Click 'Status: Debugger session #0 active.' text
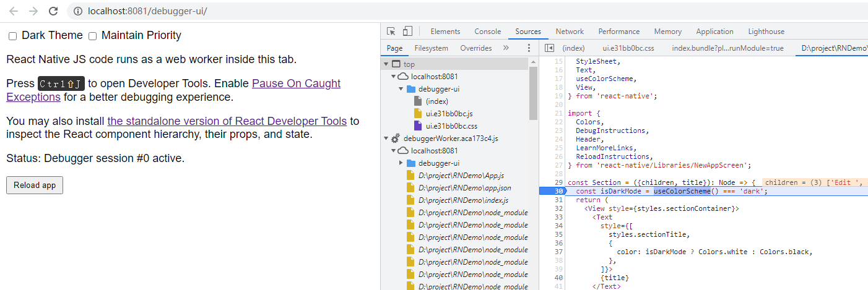 click(x=95, y=158)
